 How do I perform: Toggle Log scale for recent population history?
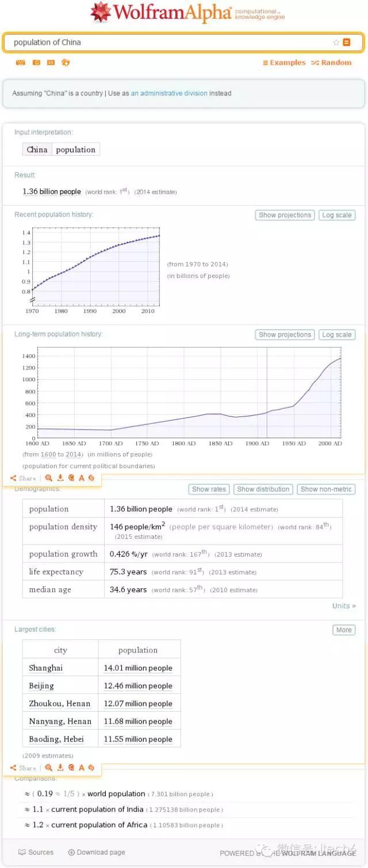(336, 215)
